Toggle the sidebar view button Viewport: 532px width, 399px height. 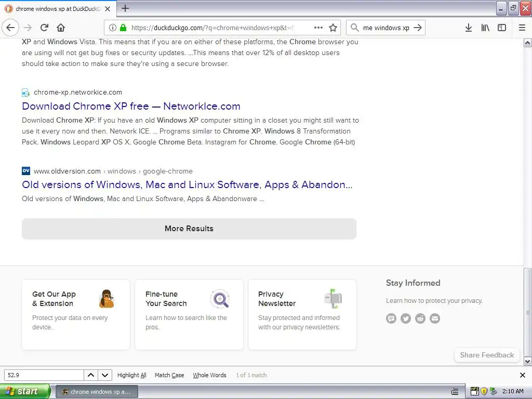(x=502, y=28)
